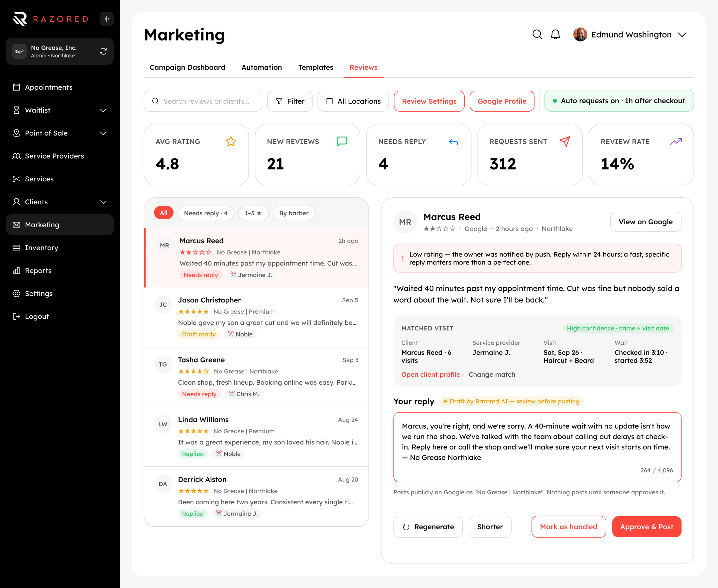Approve & Post the reply
The image size is (718, 588).
(647, 527)
